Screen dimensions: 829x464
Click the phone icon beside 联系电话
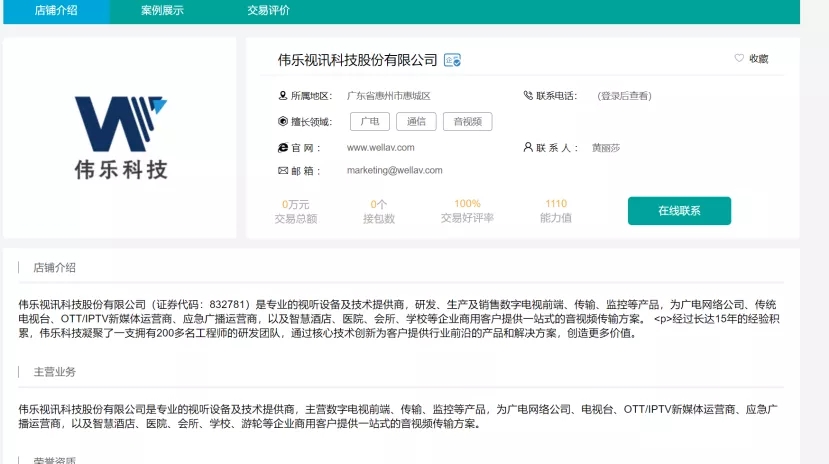(528, 96)
